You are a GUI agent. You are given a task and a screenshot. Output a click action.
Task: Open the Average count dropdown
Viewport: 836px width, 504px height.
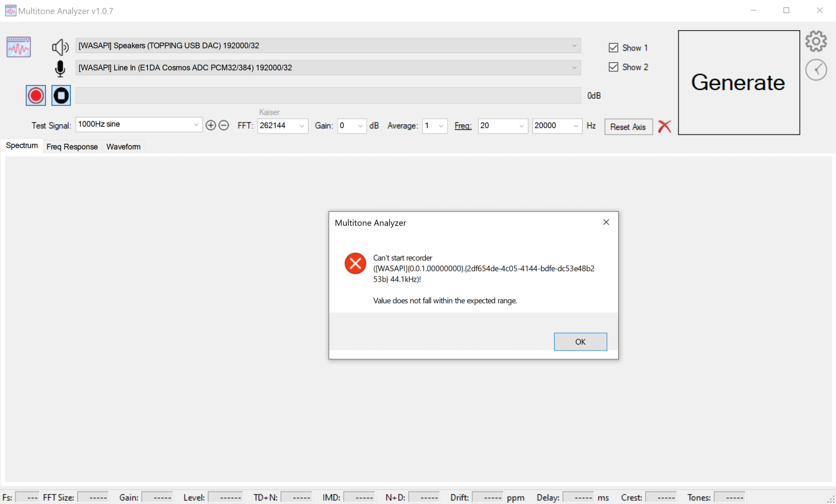point(435,125)
